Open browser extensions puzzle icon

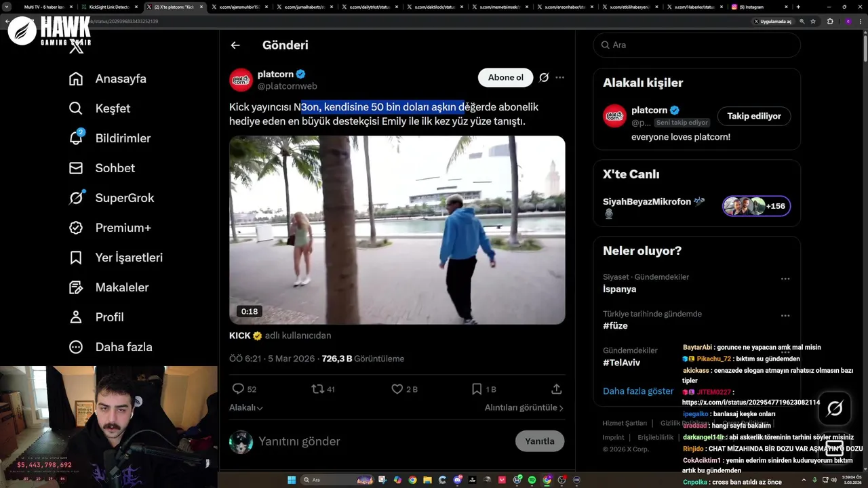click(830, 21)
